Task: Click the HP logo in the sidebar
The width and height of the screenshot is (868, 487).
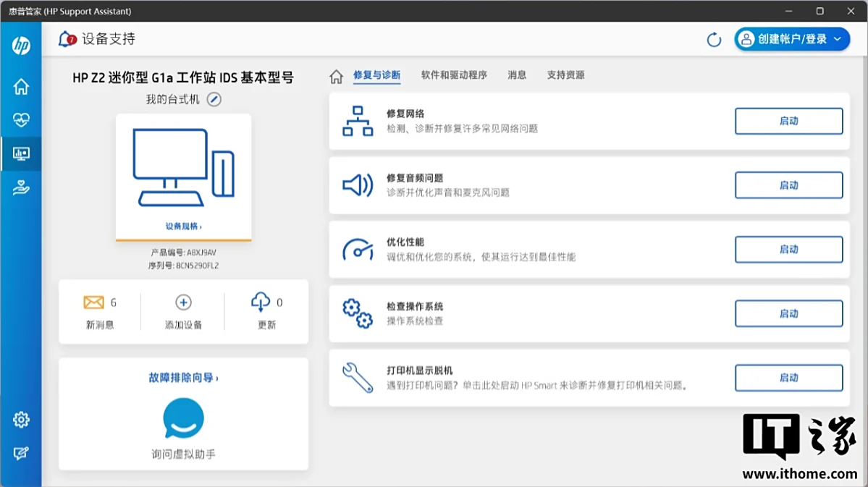Action: tap(21, 46)
